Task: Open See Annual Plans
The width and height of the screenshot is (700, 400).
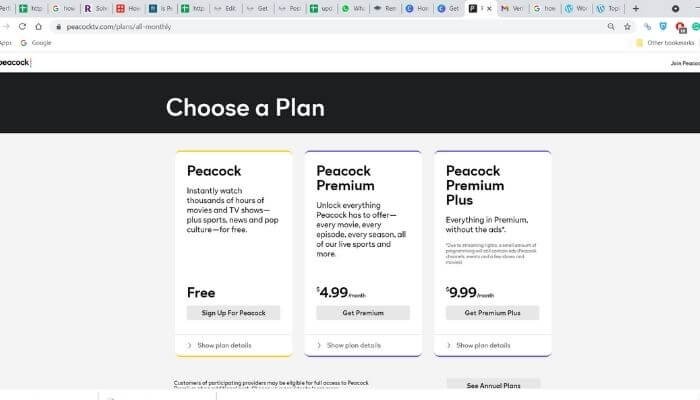Action: 493,385
